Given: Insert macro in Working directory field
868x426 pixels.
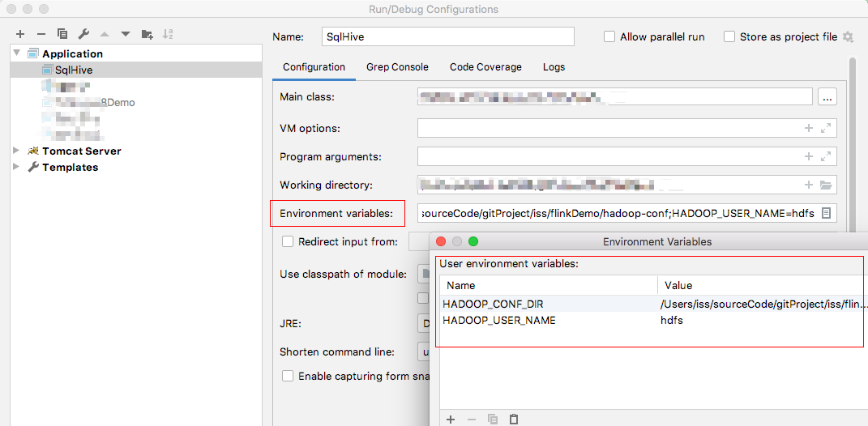Looking at the screenshot, I should (809, 185).
